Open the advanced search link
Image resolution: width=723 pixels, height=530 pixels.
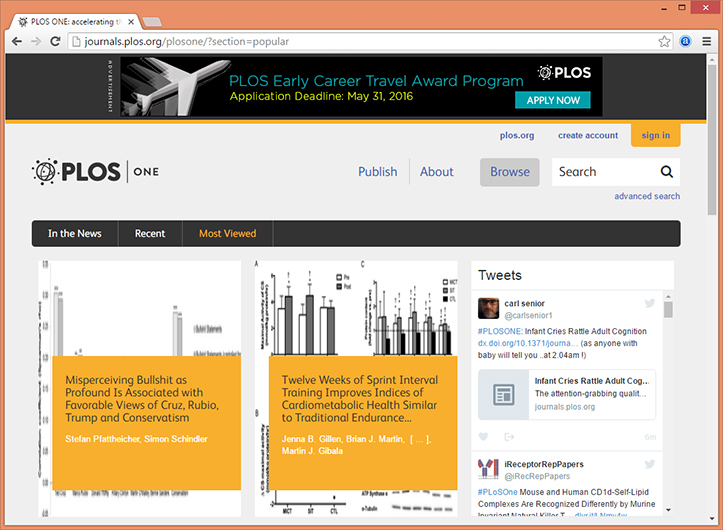coord(646,196)
